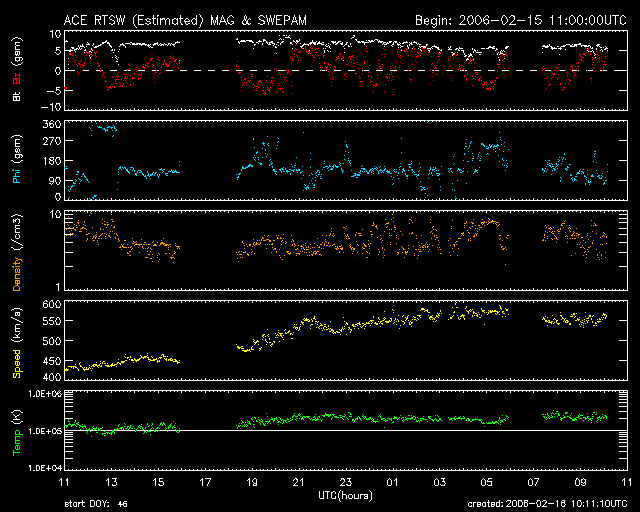
Task: Click the green 'Temp (K)' axis label
Action: [x=17, y=433]
